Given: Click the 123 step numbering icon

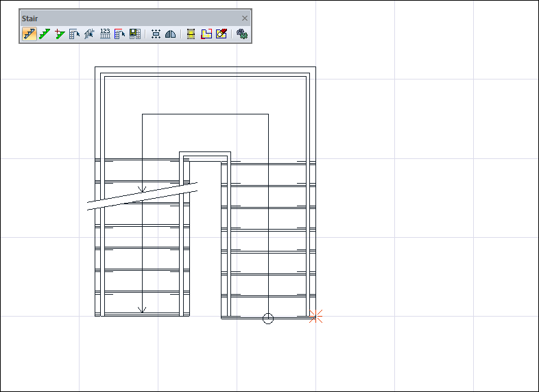Looking at the screenshot, I should point(105,34).
